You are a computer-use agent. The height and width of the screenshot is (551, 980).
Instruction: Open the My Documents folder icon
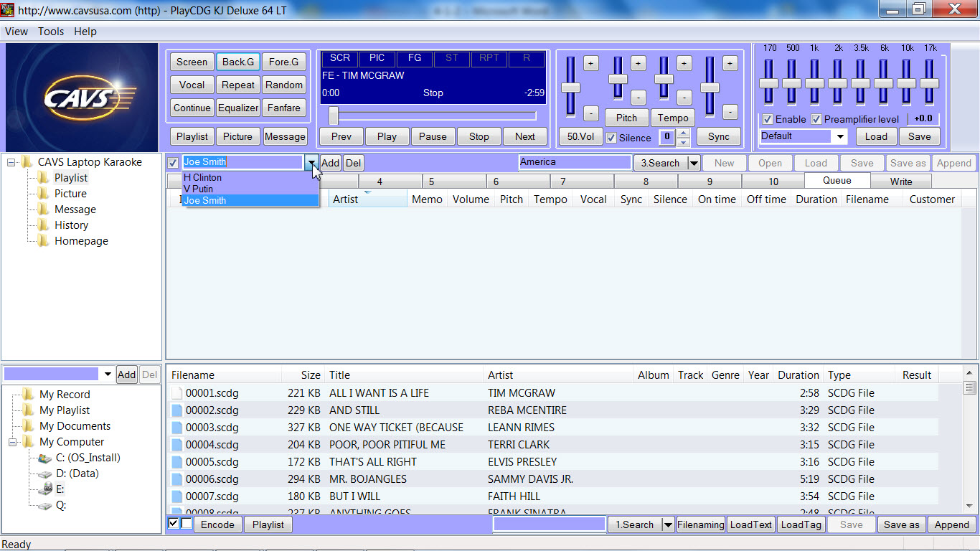(29, 426)
